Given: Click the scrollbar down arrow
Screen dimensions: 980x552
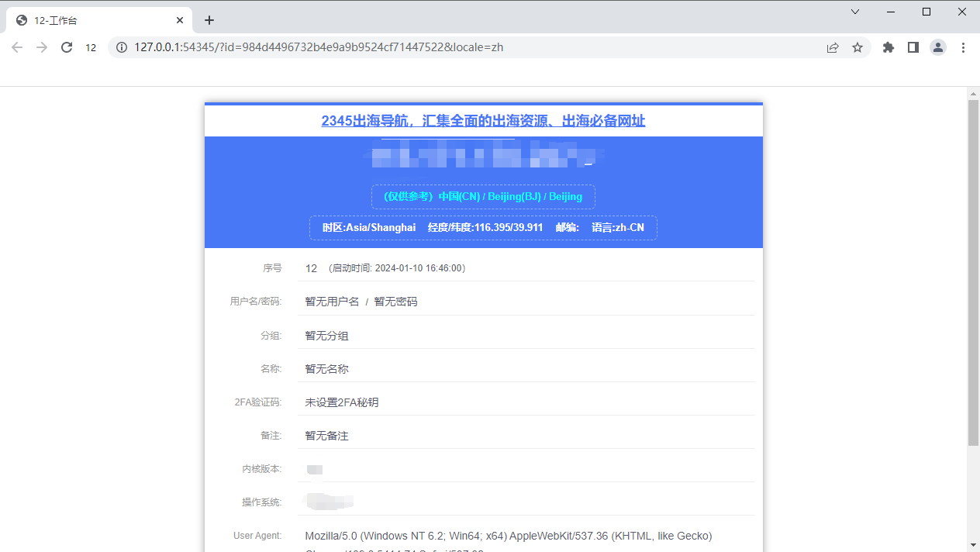Looking at the screenshot, I should point(973,546).
